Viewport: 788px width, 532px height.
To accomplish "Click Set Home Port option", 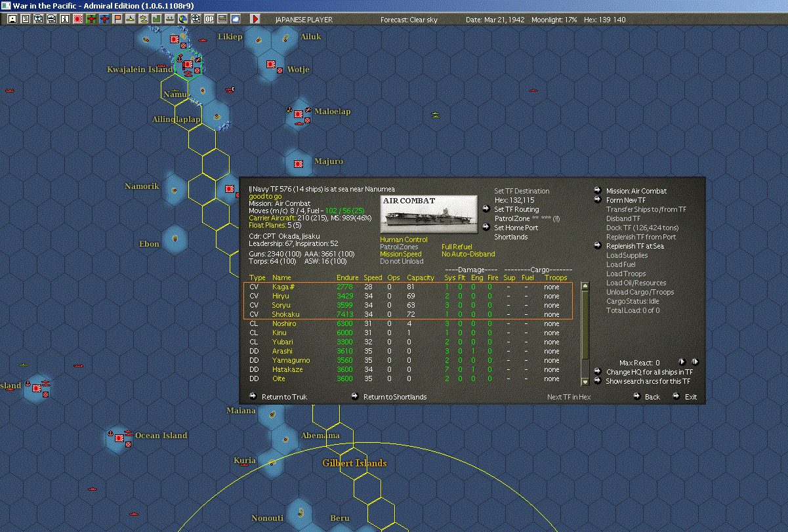I will pos(516,228).
